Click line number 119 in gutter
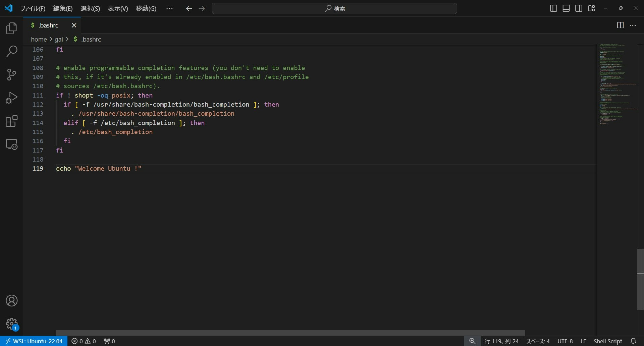Viewport: 644px width, 346px height. click(38, 168)
